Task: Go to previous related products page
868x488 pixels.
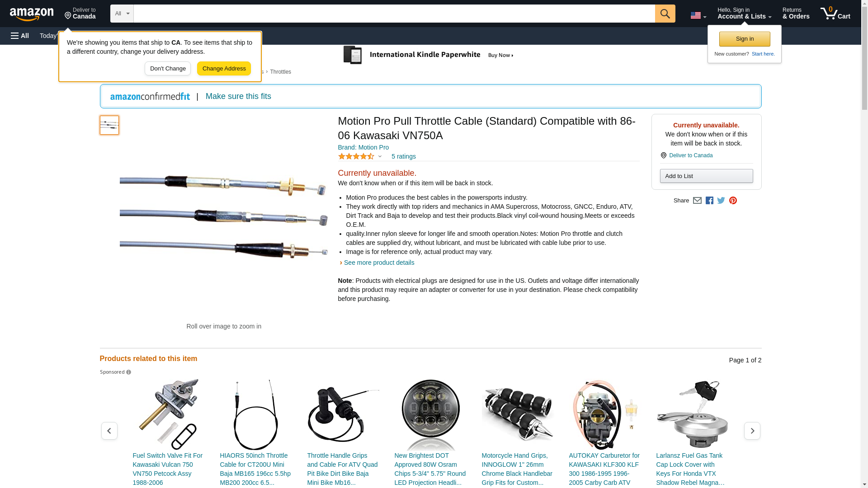Action: [x=109, y=431]
